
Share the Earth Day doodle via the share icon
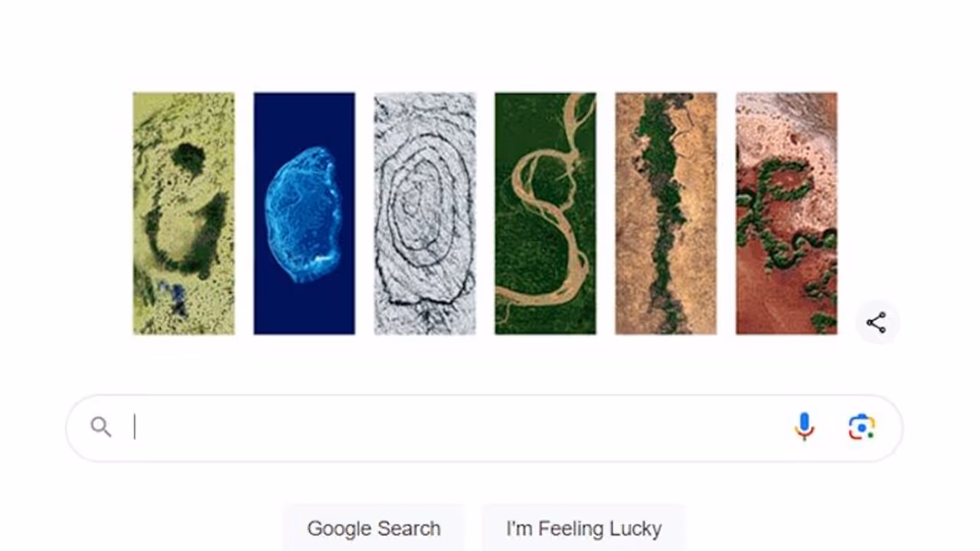coord(875,322)
